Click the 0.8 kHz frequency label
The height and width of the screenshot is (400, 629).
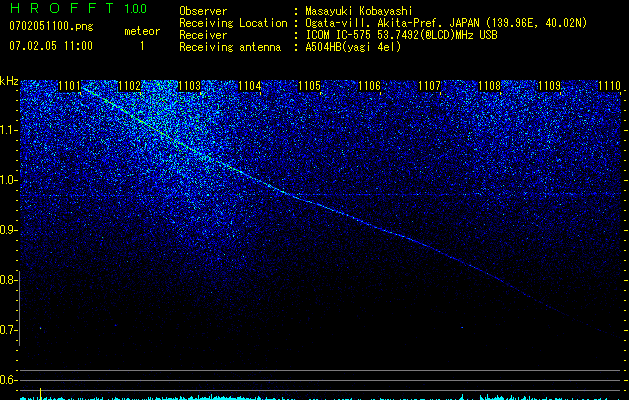(x=7, y=280)
